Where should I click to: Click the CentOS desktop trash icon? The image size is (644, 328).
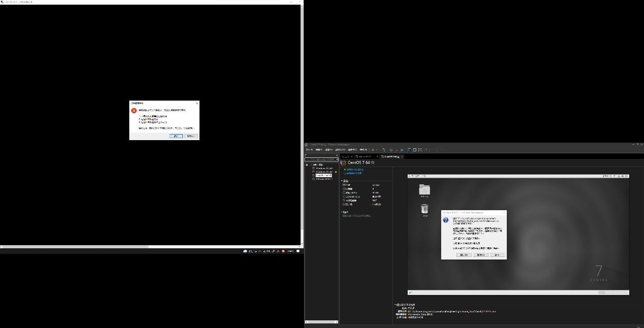424,209
